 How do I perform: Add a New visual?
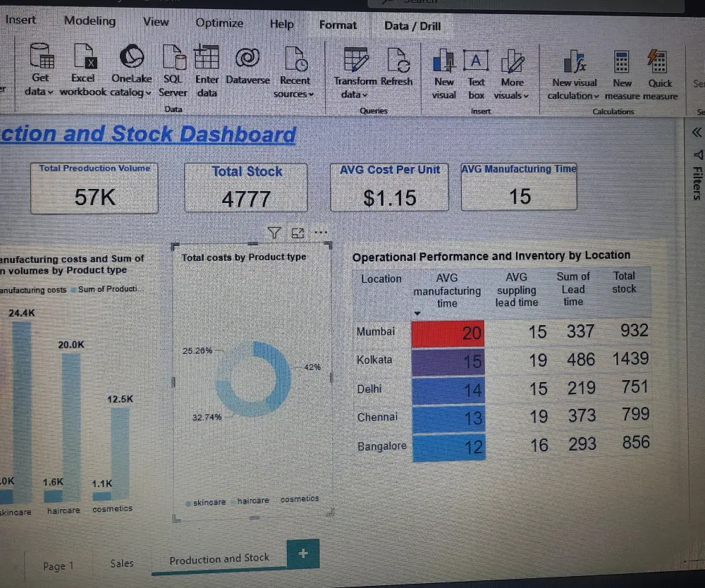pyautogui.click(x=444, y=75)
